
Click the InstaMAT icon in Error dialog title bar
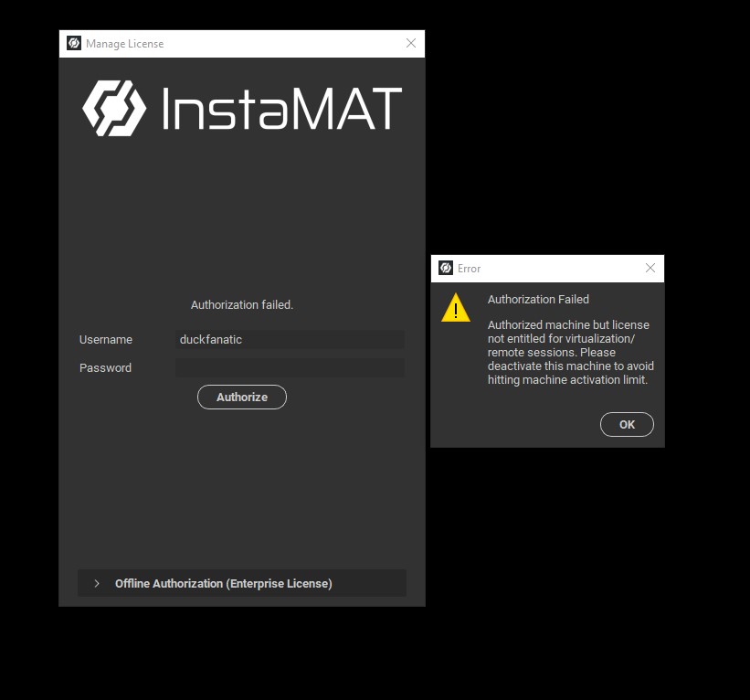coord(446,269)
